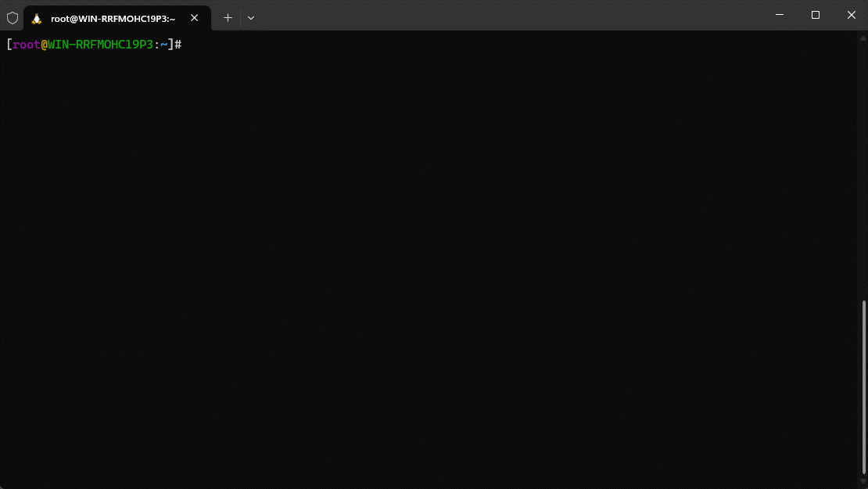
Task: Click the vertical scrollbar thumb
Action: click(863, 387)
